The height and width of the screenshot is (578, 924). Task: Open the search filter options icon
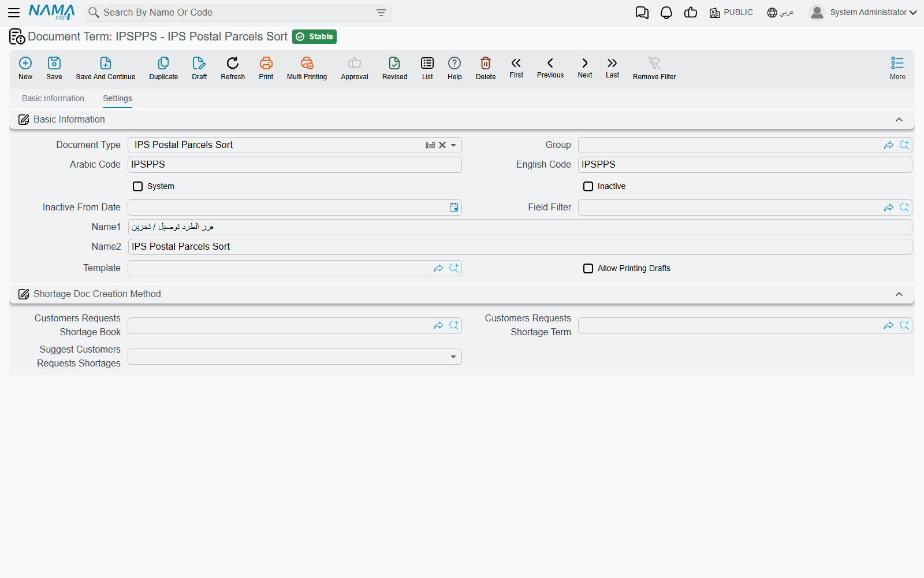pyautogui.click(x=381, y=13)
